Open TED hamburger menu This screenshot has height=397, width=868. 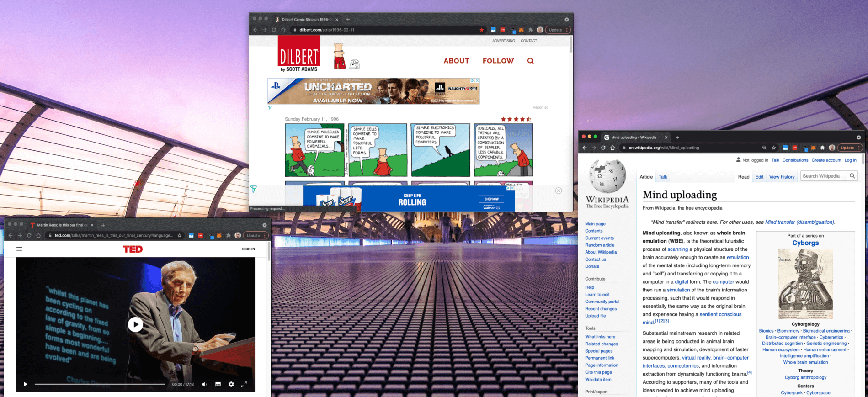[19, 249]
